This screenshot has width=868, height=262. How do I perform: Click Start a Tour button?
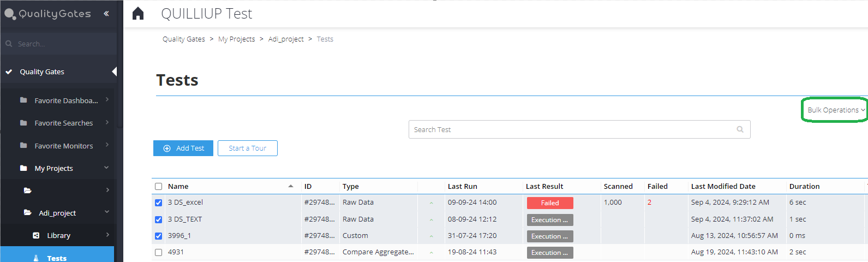tap(248, 148)
